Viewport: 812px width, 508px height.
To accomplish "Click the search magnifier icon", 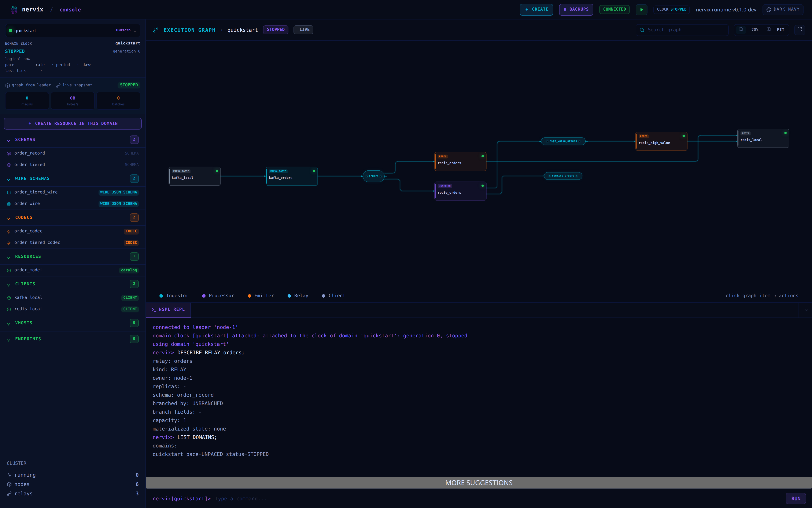I will 642,30.
